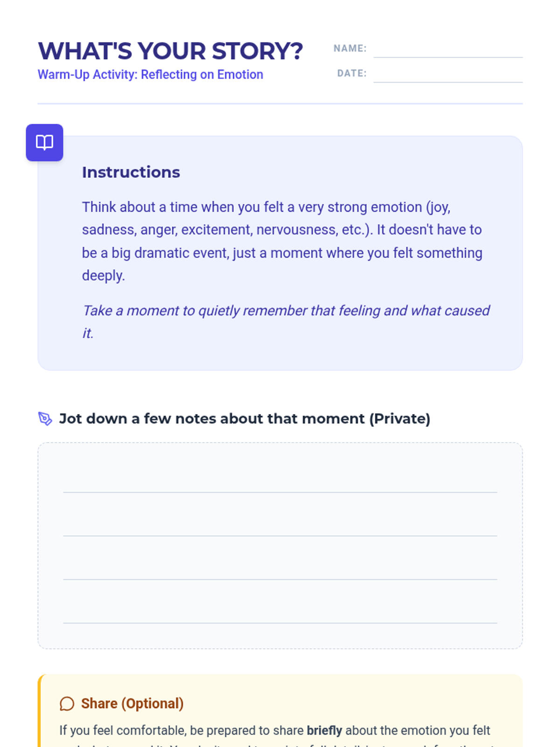Click the Warm-Up Activity subtitle
The width and height of the screenshot is (560, 747).
150,75
